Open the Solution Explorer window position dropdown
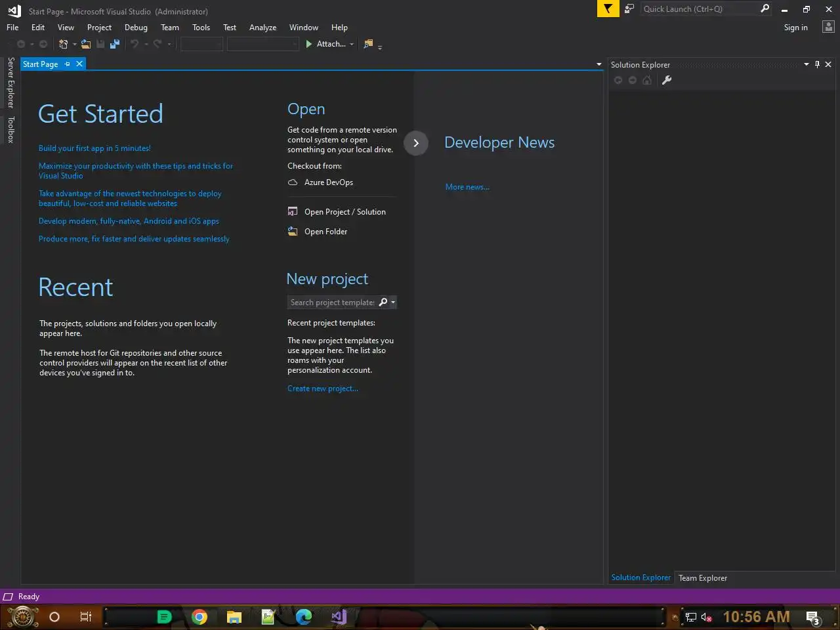 (807, 64)
